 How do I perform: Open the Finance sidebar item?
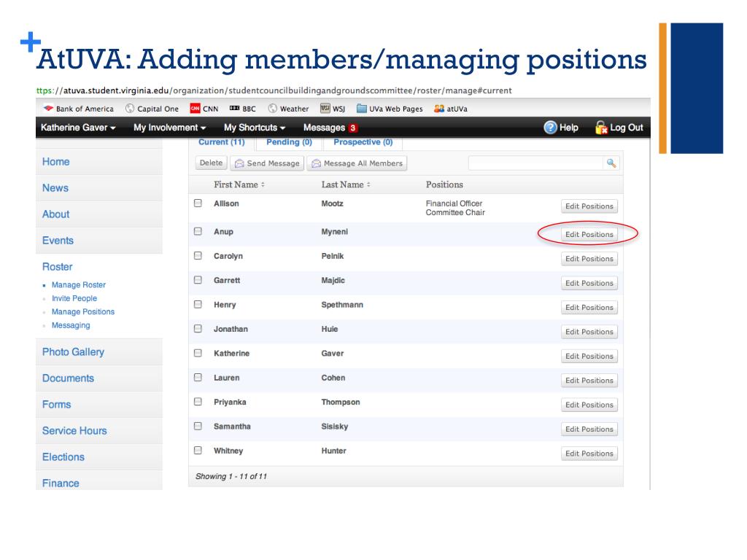pyautogui.click(x=99, y=481)
